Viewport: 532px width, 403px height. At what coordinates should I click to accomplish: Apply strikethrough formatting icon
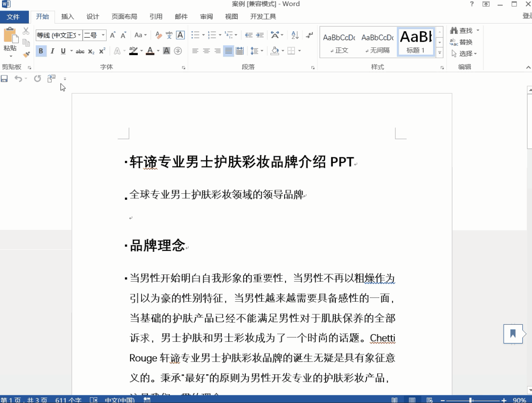[80, 51]
